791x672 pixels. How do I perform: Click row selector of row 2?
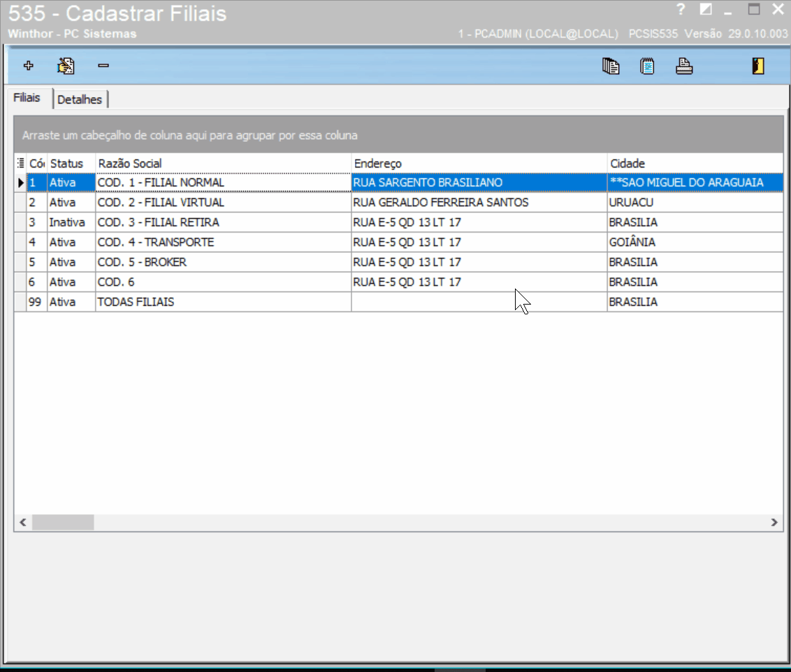coord(21,202)
